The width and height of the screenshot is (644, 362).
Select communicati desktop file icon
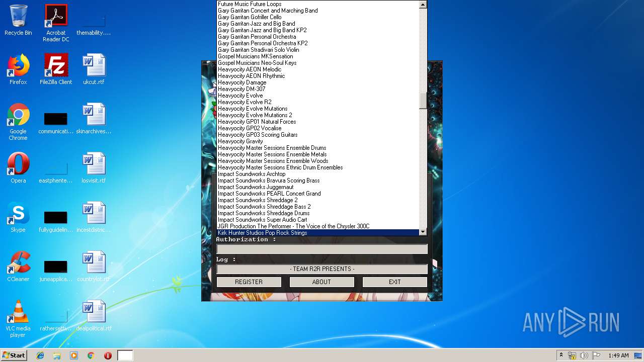(56, 122)
